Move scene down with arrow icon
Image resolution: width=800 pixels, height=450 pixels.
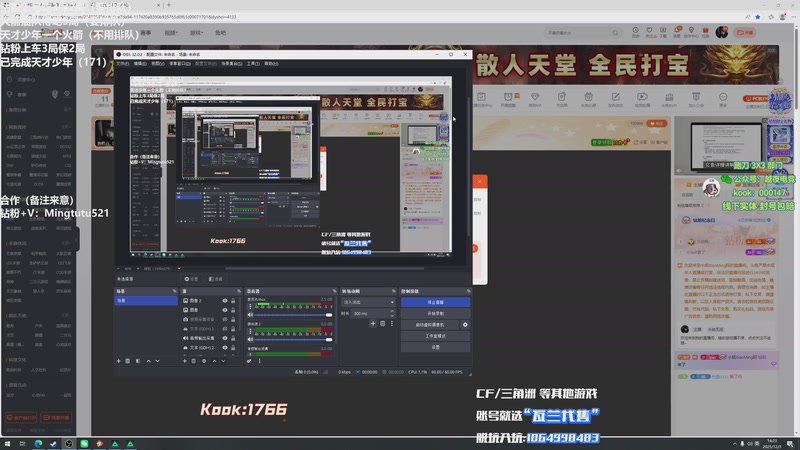[158, 361]
